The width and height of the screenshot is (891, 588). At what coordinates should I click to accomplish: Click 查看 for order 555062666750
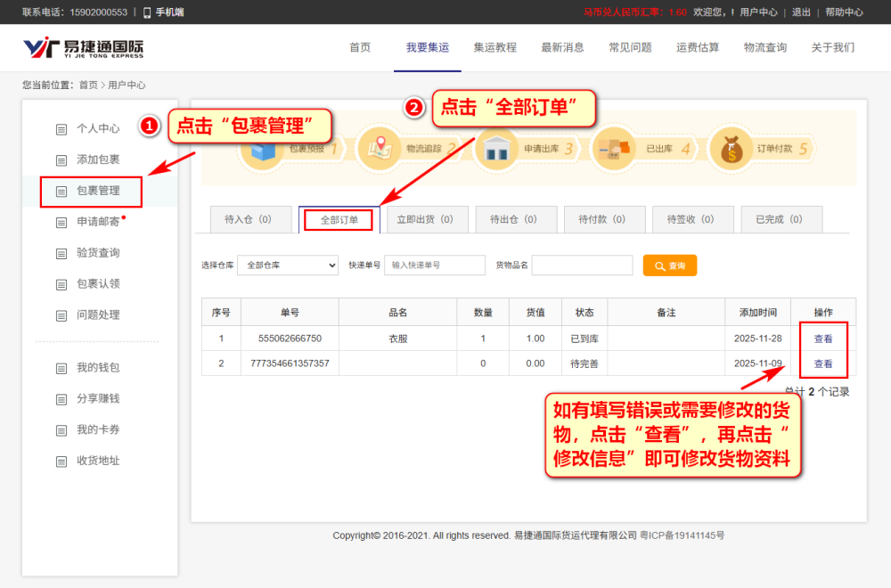(822, 339)
